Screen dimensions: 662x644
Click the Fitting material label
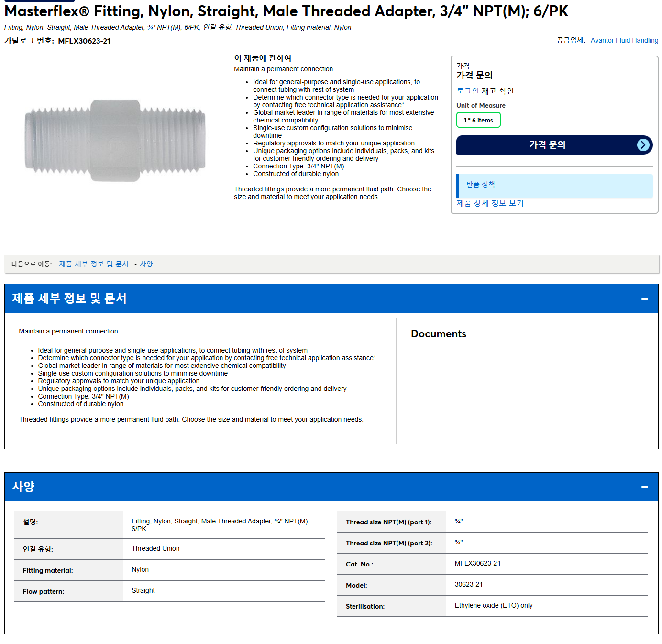[x=48, y=570]
